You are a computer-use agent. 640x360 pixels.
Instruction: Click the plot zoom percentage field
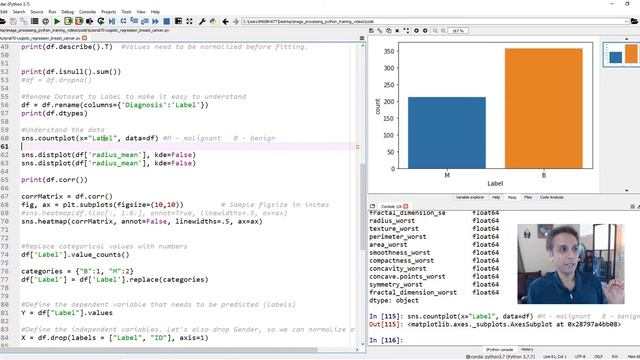point(458,31)
